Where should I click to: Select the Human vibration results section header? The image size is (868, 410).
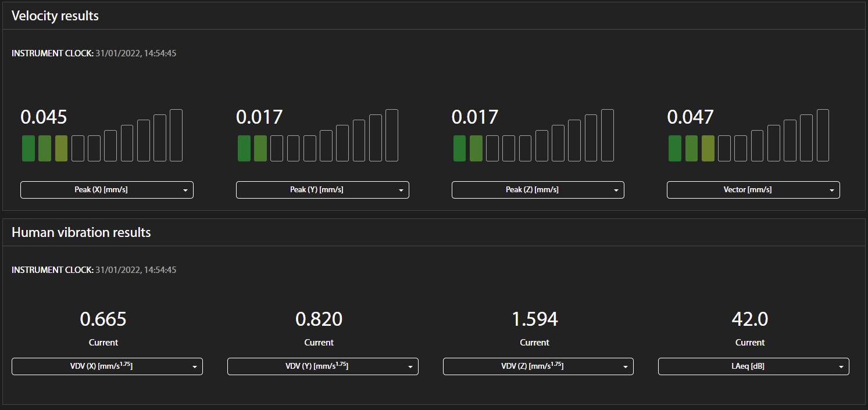pos(81,232)
